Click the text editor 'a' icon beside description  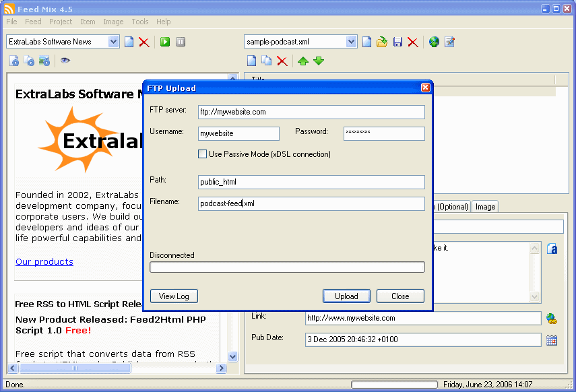552,249
